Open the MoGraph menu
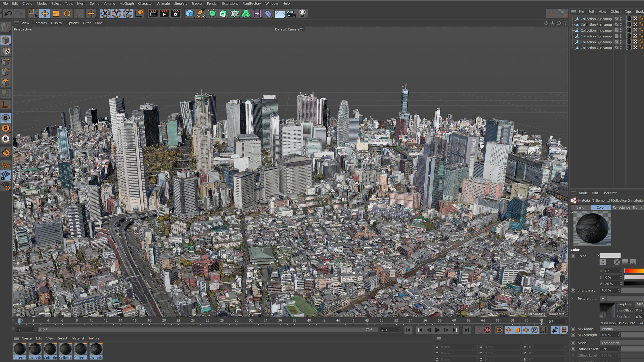644x362 pixels. [127, 4]
